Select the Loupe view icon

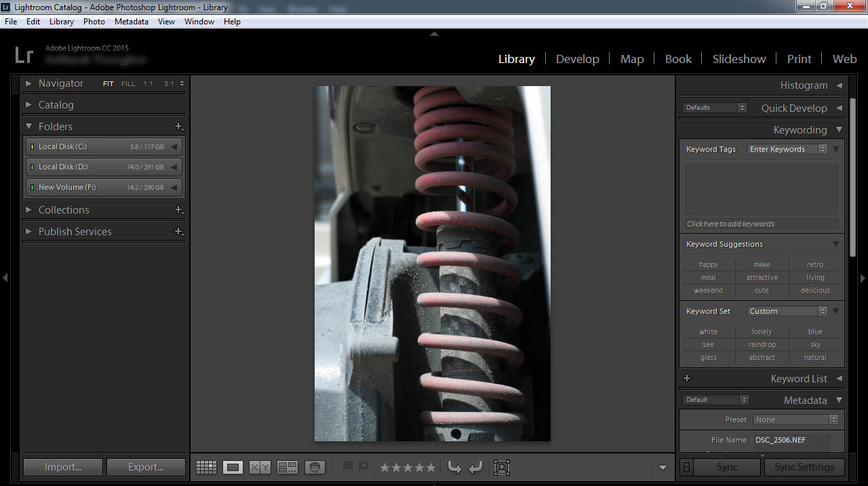coord(233,467)
